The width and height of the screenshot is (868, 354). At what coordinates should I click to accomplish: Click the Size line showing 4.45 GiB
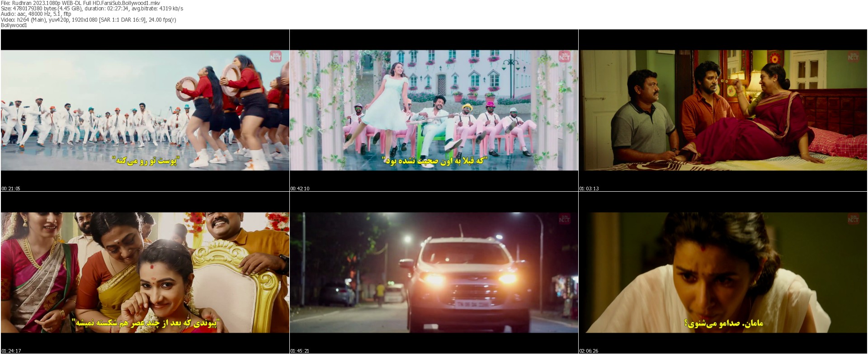pyautogui.click(x=92, y=9)
